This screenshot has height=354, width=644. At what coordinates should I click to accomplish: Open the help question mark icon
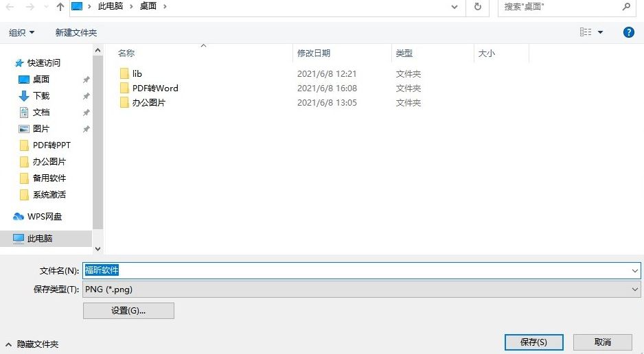coord(628,32)
